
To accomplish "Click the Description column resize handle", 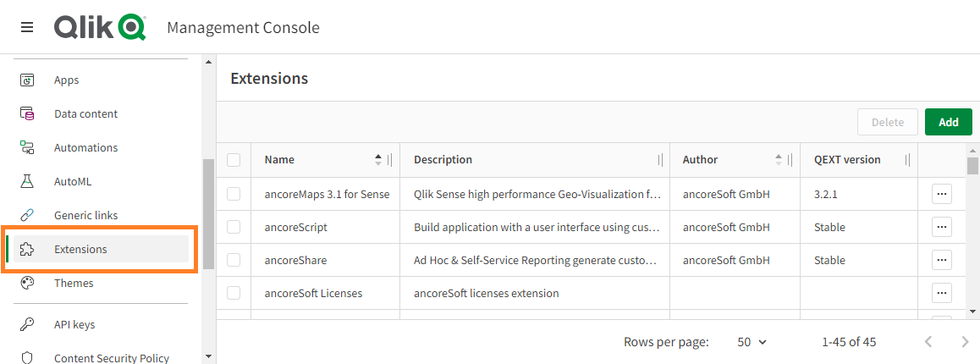I will pyautogui.click(x=660, y=160).
